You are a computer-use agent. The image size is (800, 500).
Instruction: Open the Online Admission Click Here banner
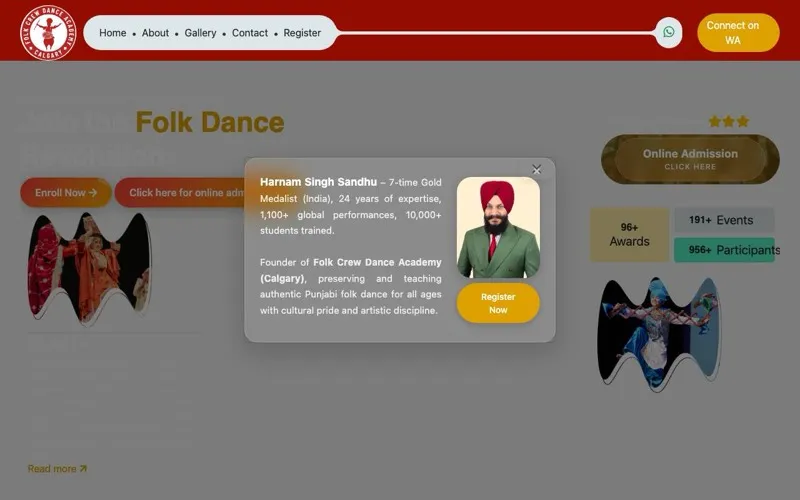(690, 159)
